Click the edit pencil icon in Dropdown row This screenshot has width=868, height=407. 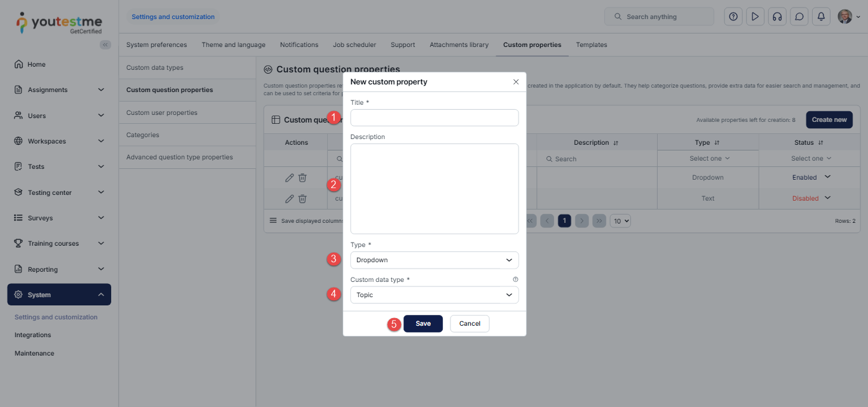pos(290,178)
